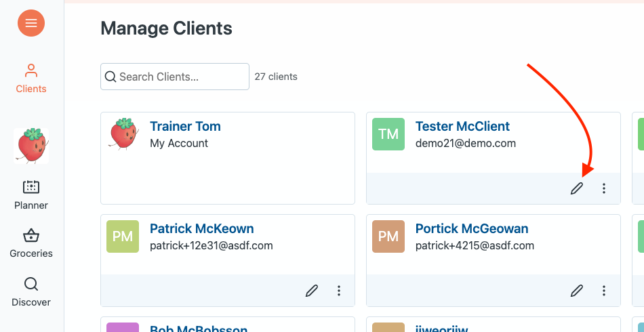
Task: Click the strawberry profile avatar in sidebar
Action: (31, 146)
